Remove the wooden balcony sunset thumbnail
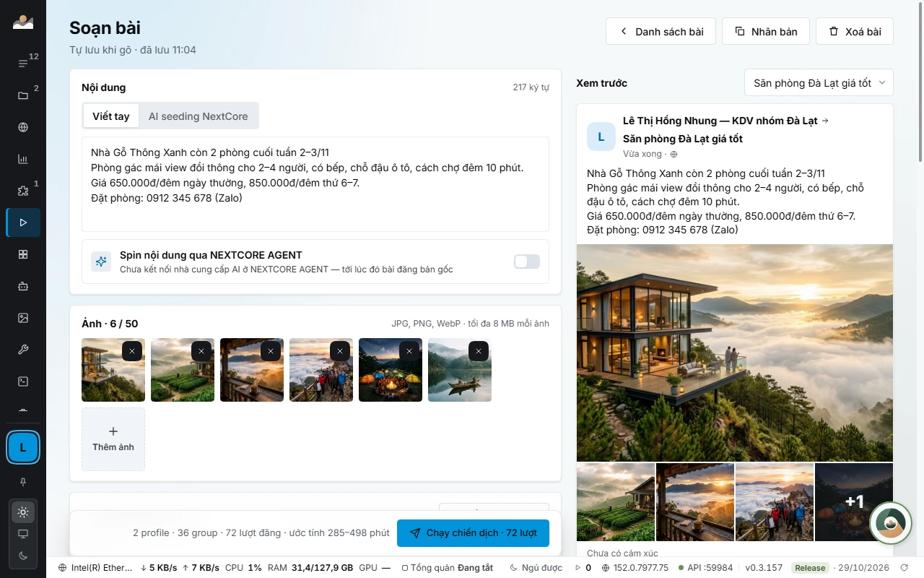 click(271, 351)
